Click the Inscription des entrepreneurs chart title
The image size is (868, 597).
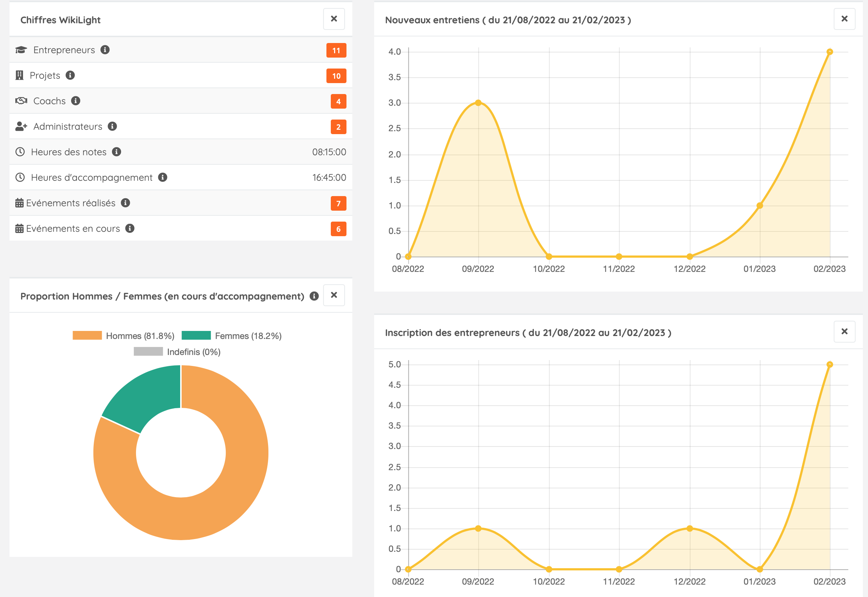point(528,332)
